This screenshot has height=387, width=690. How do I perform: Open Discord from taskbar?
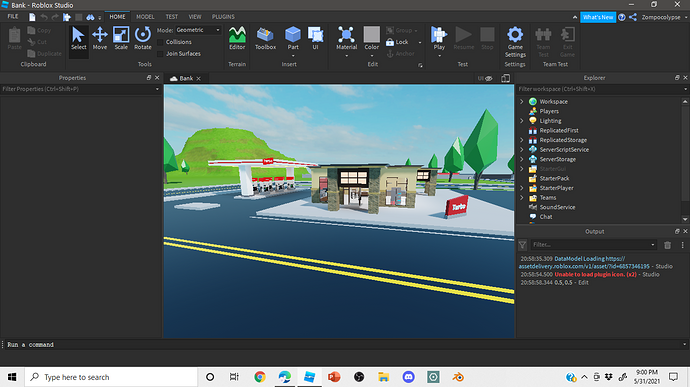point(408,377)
